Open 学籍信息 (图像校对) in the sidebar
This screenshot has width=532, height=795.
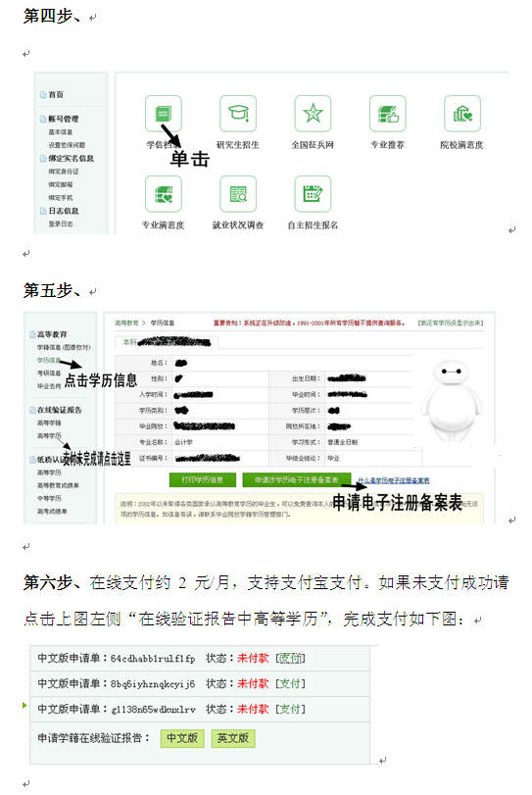(64, 347)
